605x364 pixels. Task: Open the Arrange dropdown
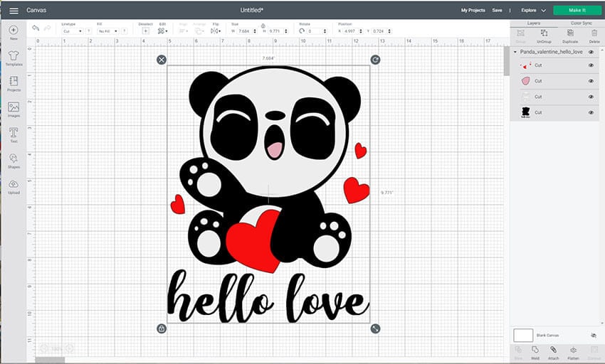(x=199, y=31)
